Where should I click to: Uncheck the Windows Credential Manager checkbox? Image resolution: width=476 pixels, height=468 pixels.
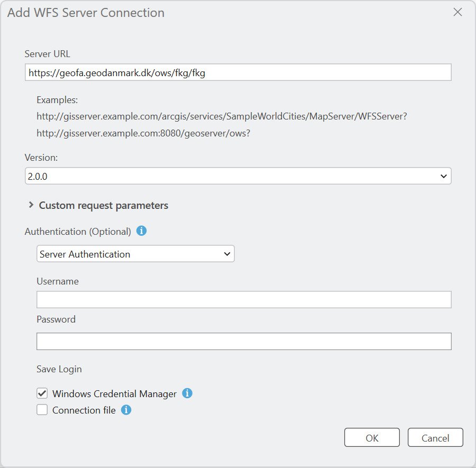tap(42, 393)
